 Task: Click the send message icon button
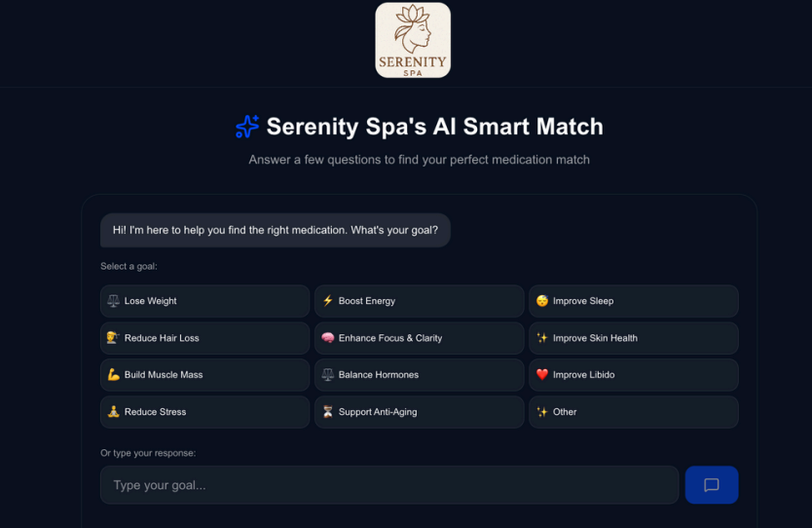pyautogui.click(x=711, y=485)
